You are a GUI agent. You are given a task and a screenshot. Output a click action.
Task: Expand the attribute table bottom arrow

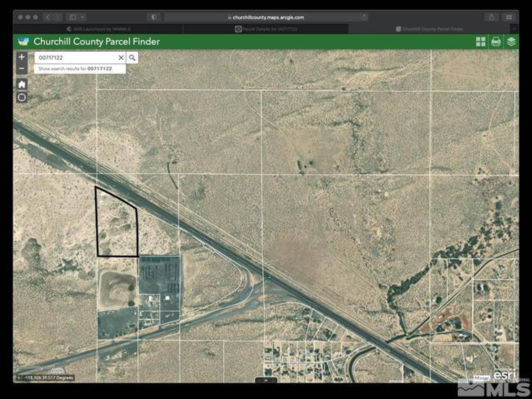266,380
